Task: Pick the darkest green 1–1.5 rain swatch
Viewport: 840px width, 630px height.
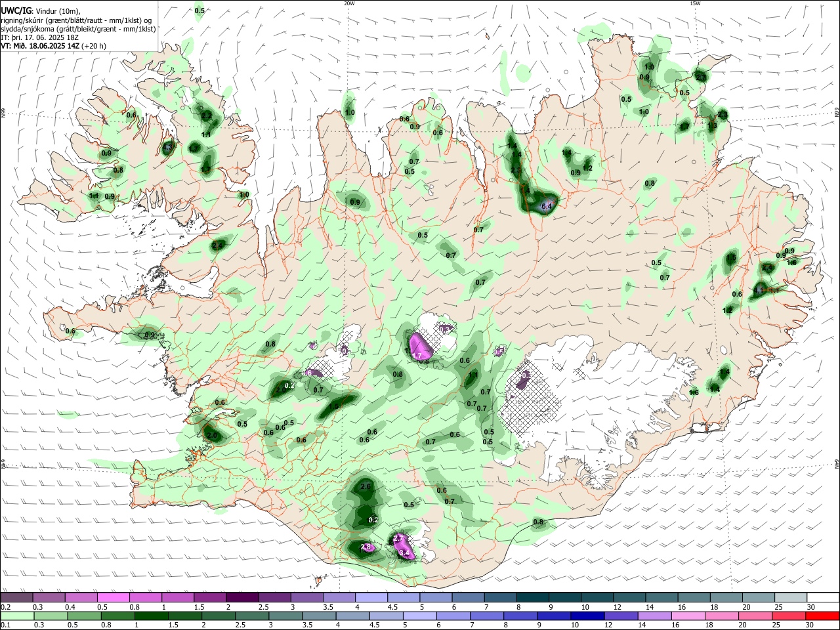Action: coord(152,616)
